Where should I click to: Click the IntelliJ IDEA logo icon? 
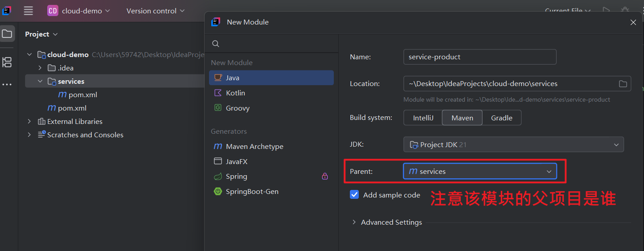point(7,11)
